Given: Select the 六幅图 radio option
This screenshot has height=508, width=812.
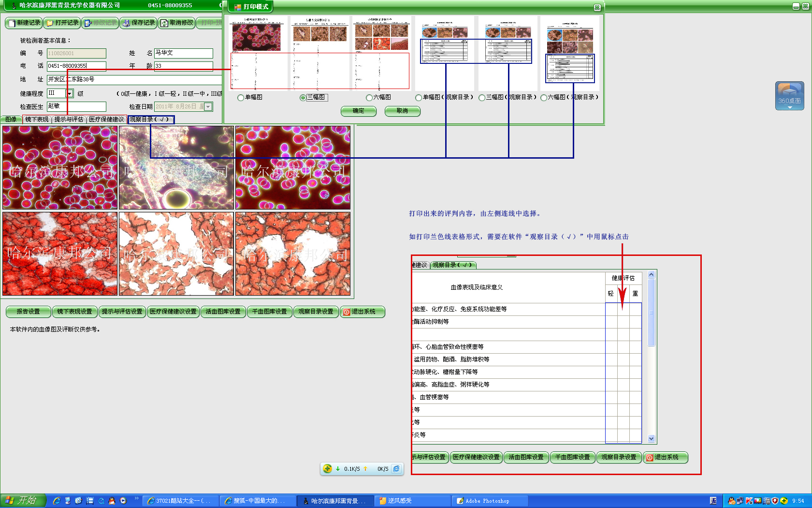Looking at the screenshot, I should pos(369,98).
